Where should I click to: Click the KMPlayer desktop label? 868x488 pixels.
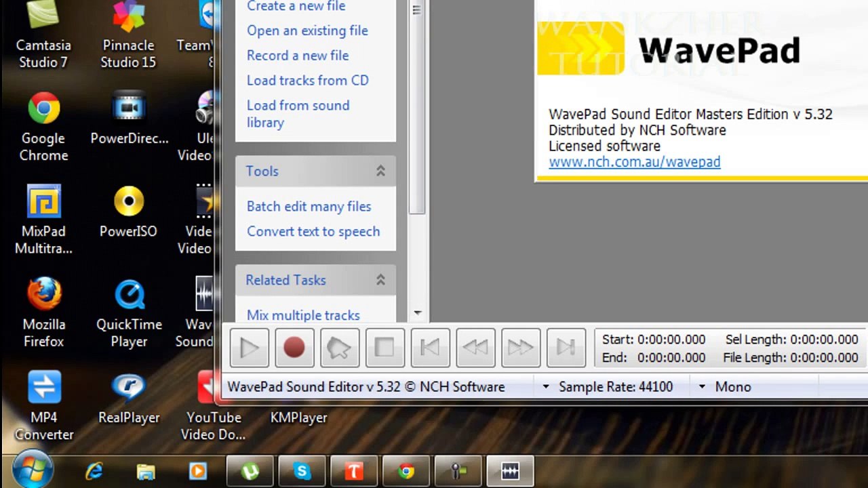[299, 418]
